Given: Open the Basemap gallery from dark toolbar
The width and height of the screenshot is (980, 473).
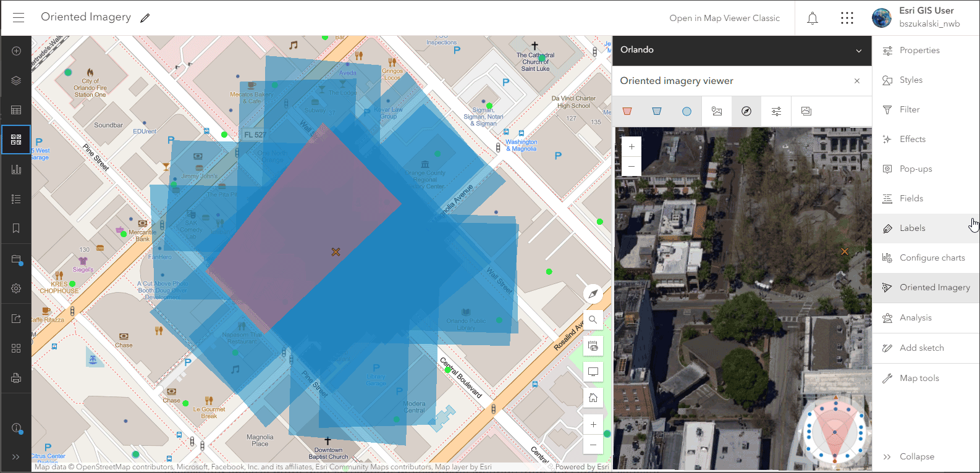Looking at the screenshot, I should 16,140.
